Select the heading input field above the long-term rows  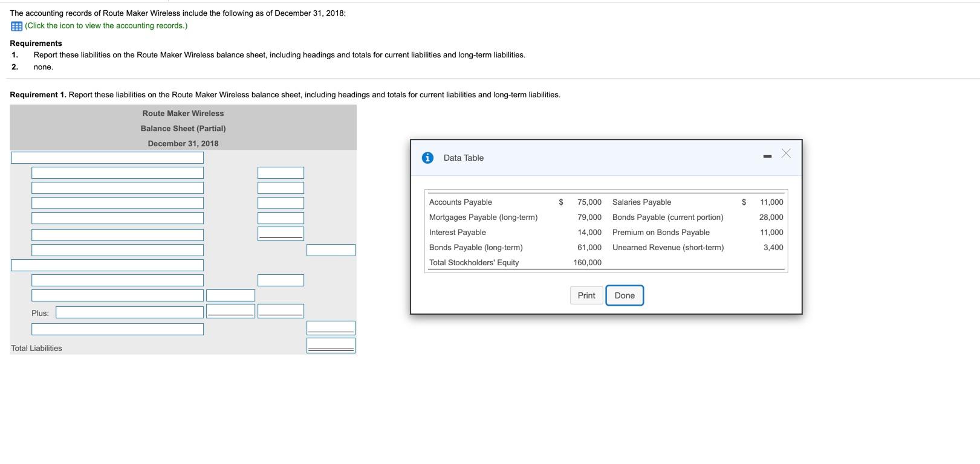(107, 265)
